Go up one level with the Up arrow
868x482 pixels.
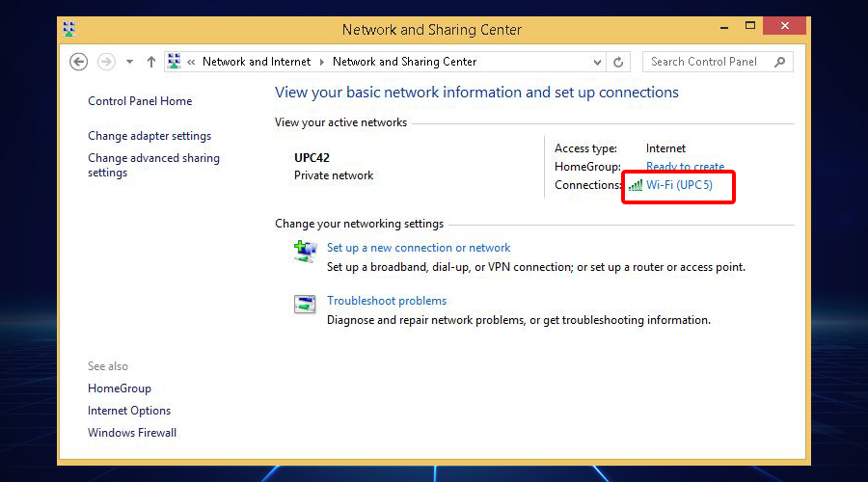click(x=151, y=62)
